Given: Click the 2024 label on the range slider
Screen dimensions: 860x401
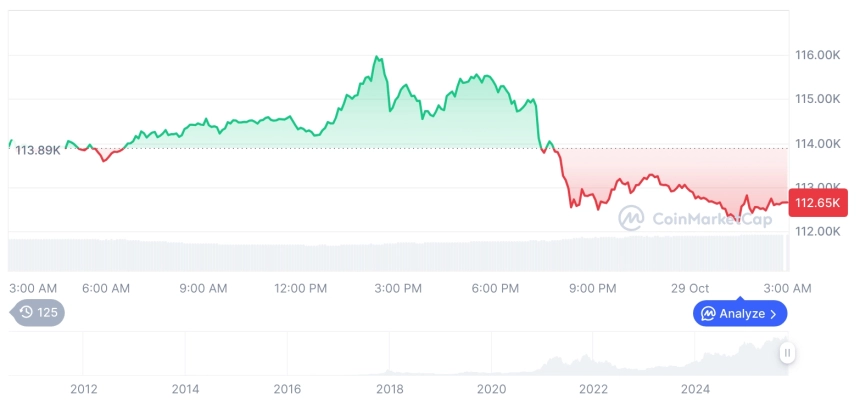Looking at the screenshot, I should coord(695,389).
